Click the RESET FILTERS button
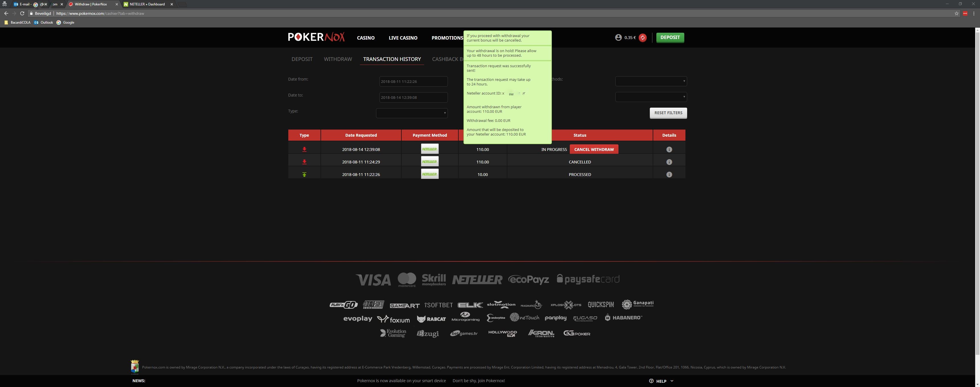Screen dimensions: 980x387 click(668, 113)
